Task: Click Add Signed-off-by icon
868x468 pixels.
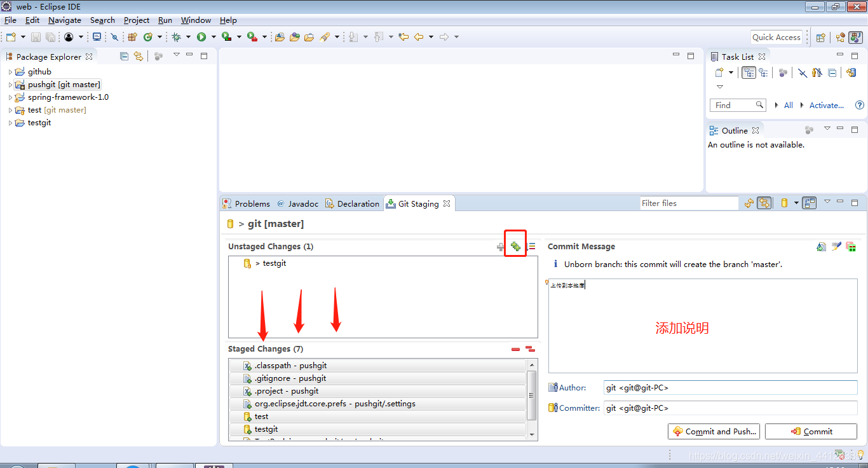Action: point(836,247)
